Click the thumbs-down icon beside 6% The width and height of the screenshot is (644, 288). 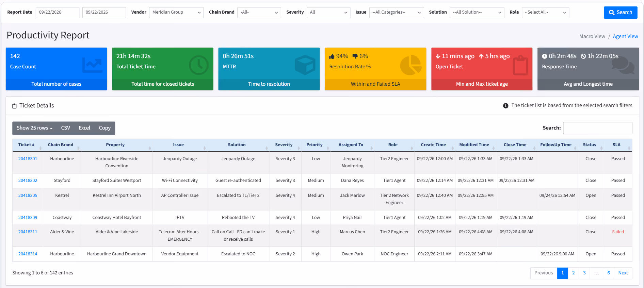pyautogui.click(x=355, y=56)
